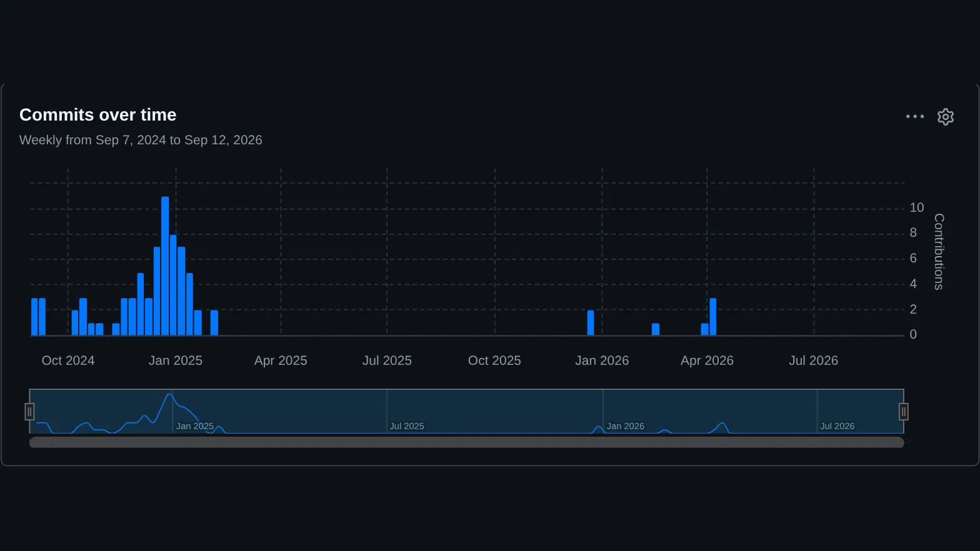
Task: Open the three-dot more options menu
Action: point(915,116)
